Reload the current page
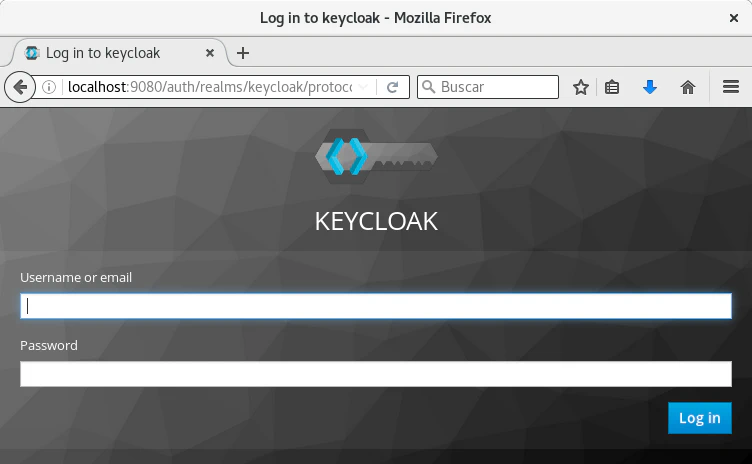This screenshot has width=752, height=464. pos(393,88)
